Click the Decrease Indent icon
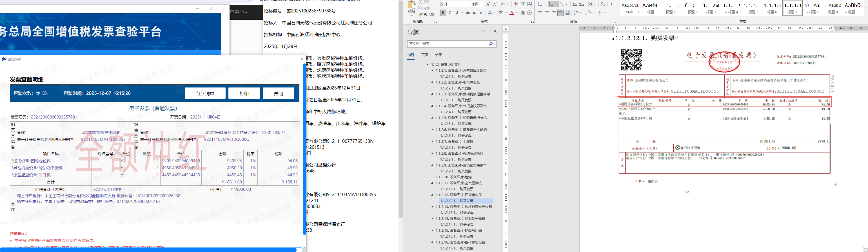Image resolution: width=868 pixels, height=252 pixels. [575, 4]
